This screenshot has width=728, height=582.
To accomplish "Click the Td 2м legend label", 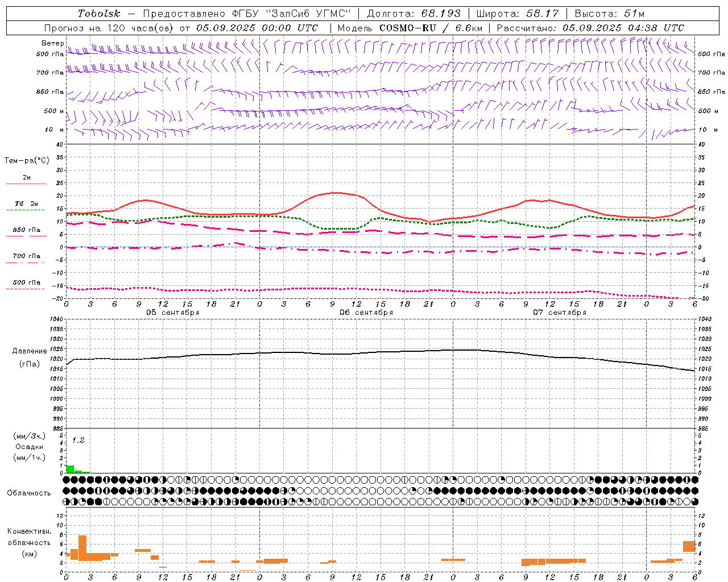I will click(26, 203).
